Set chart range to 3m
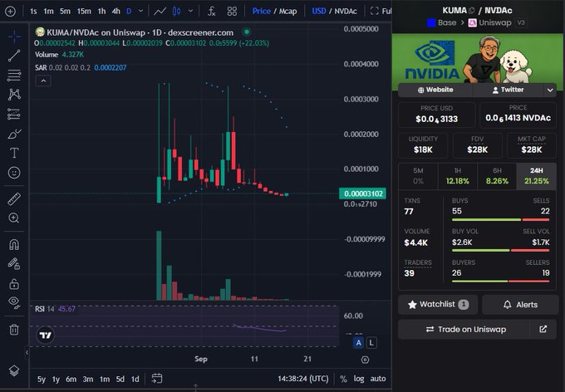The width and height of the screenshot is (565, 392). point(88,379)
